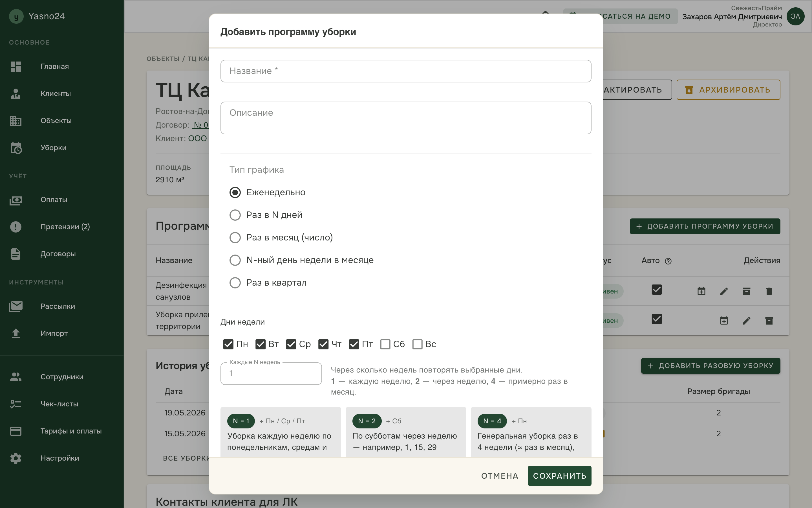
Task: Uncheck the Пт weekday checkbox
Action: (x=354, y=344)
